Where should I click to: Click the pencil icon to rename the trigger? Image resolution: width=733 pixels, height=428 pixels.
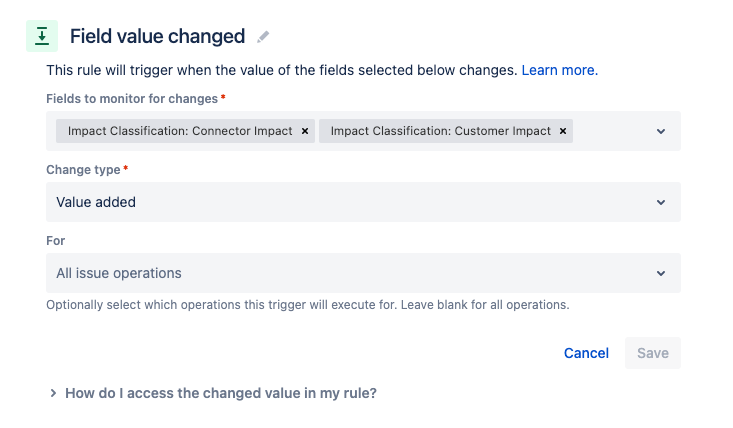(263, 37)
